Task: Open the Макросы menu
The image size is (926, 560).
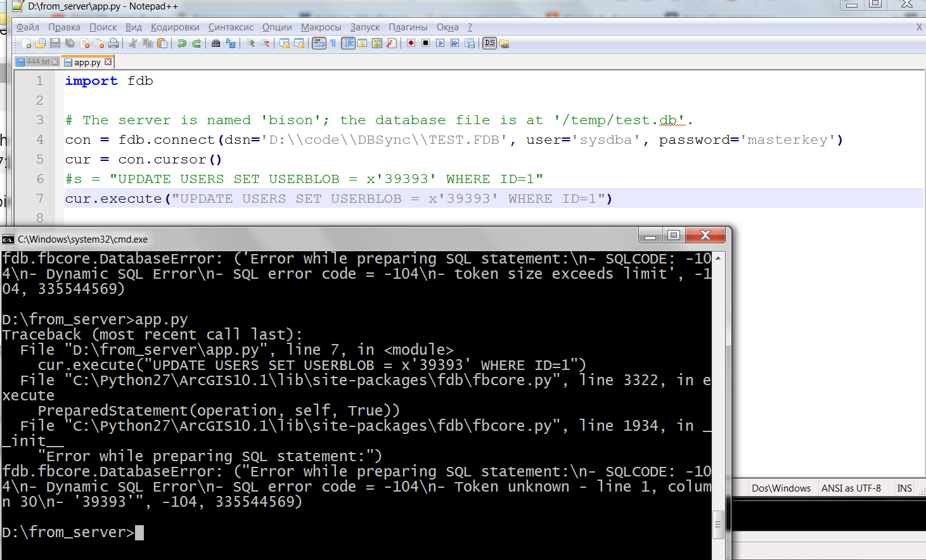Action: coord(321,27)
